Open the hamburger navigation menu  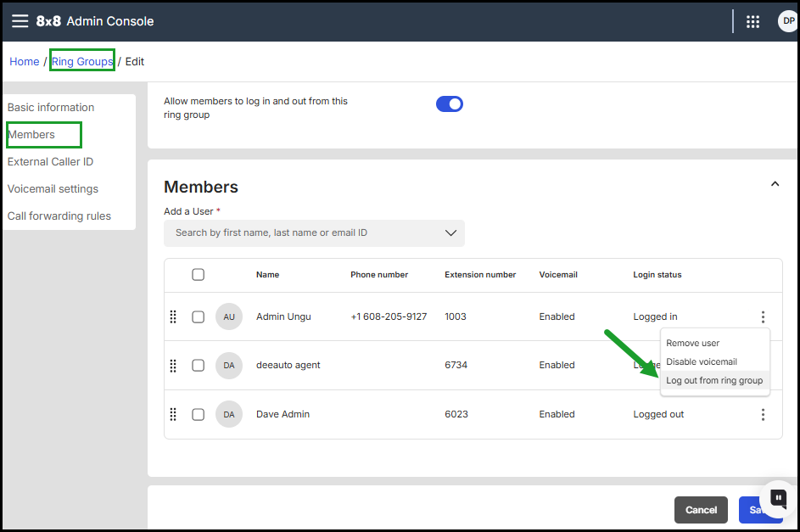pyautogui.click(x=20, y=21)
